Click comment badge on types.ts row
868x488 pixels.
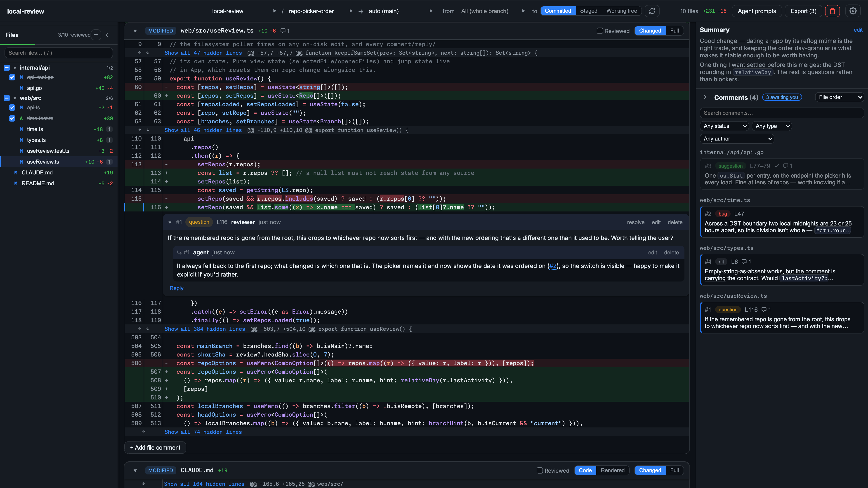109,140
